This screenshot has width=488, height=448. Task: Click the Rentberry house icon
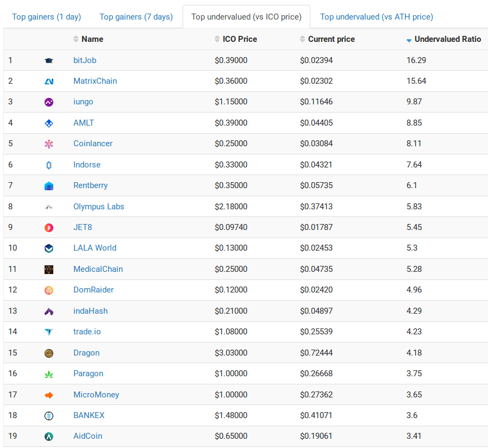click(x=49, y=186)
